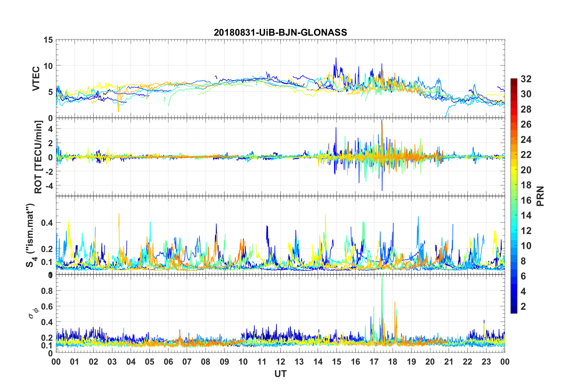Click colorbar tick label 20

click(526, 170)
